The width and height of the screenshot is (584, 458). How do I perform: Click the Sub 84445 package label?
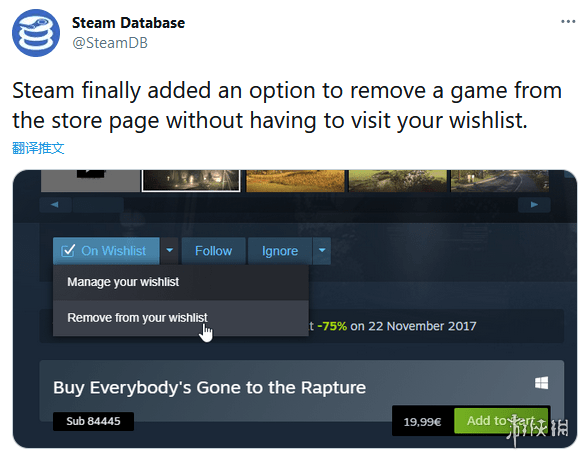pos(93,421)
